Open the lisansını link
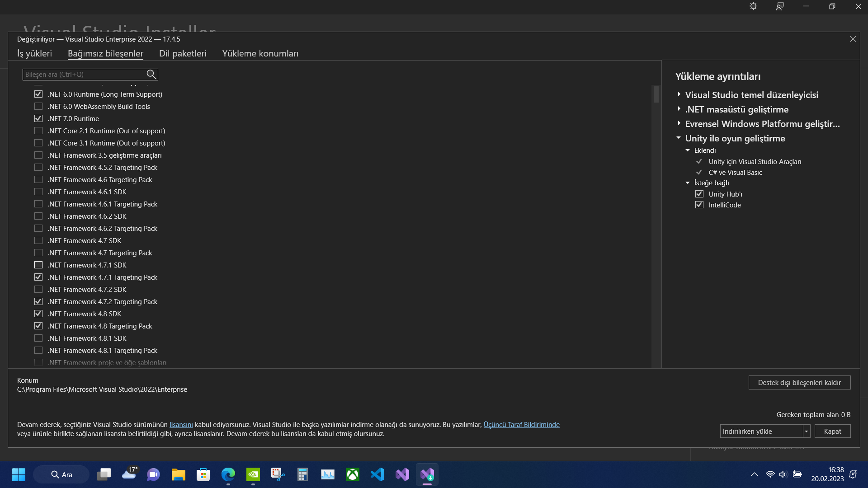 [x=181, y=425]
